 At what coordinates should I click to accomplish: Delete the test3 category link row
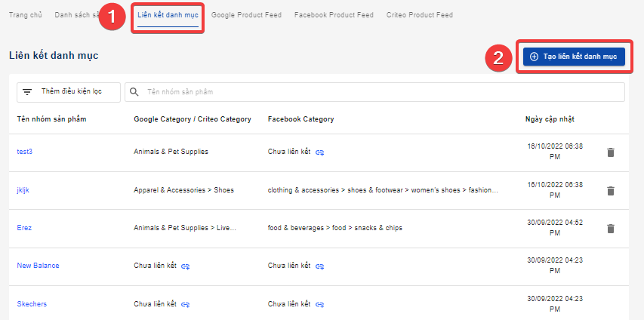[x=611, y=152]
